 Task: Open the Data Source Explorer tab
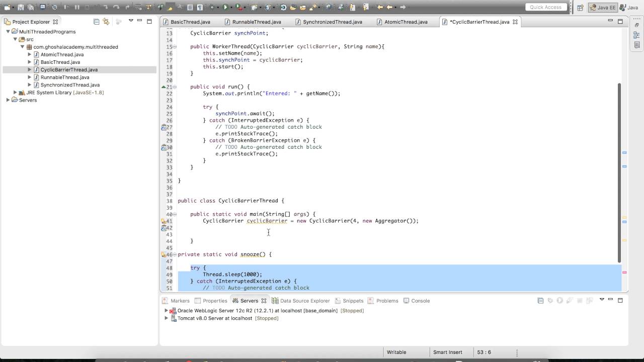point(301,301)
